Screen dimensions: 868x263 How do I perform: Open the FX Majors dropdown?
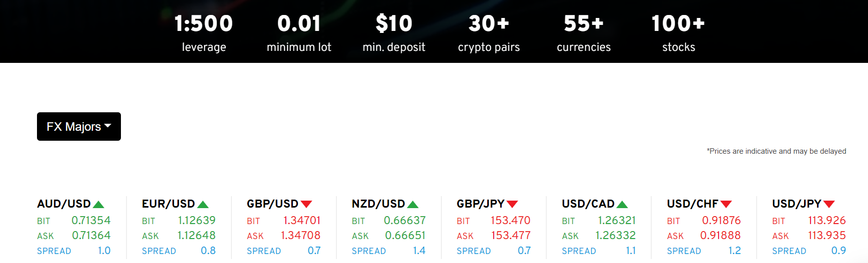79,126
